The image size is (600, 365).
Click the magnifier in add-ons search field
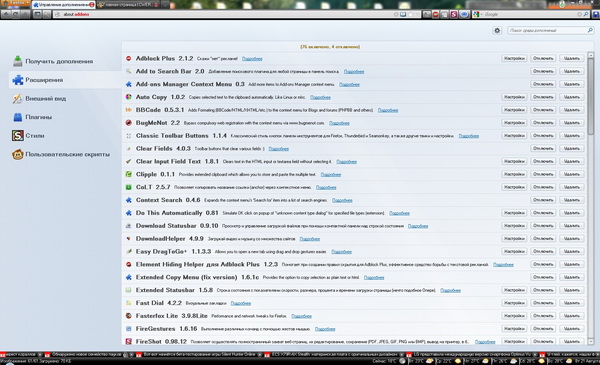pyautogui.click(x=590, y=30)
